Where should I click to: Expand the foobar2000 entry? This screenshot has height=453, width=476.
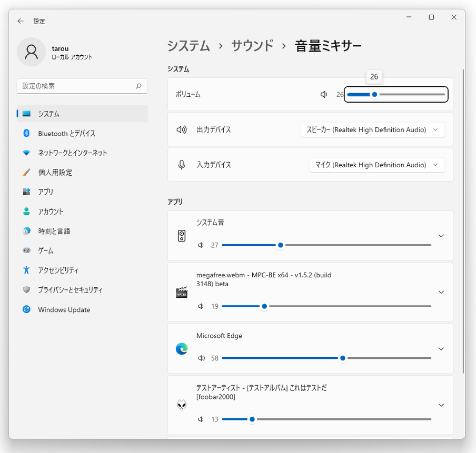[x=441, y=405]
